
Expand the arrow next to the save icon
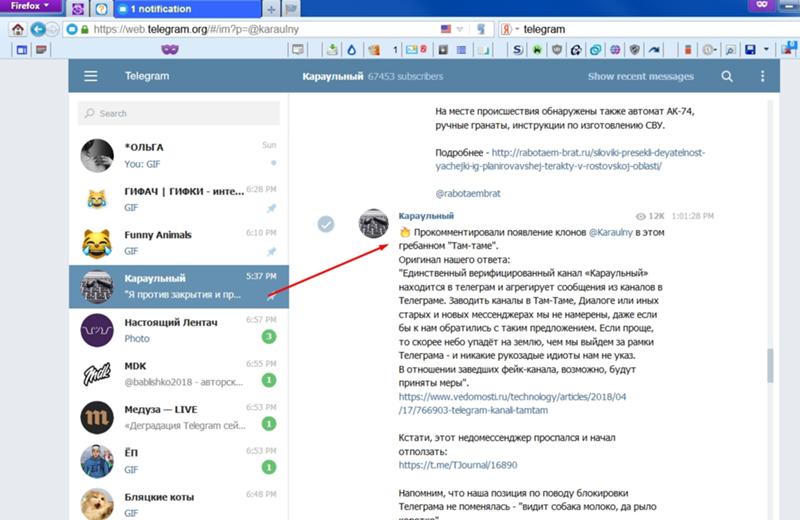click(x=766, y=49)
